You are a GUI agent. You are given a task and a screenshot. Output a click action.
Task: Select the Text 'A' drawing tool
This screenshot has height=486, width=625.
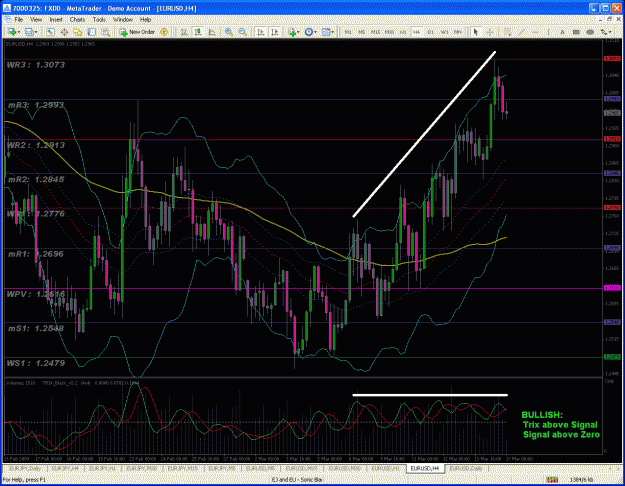tap(562, 32)
